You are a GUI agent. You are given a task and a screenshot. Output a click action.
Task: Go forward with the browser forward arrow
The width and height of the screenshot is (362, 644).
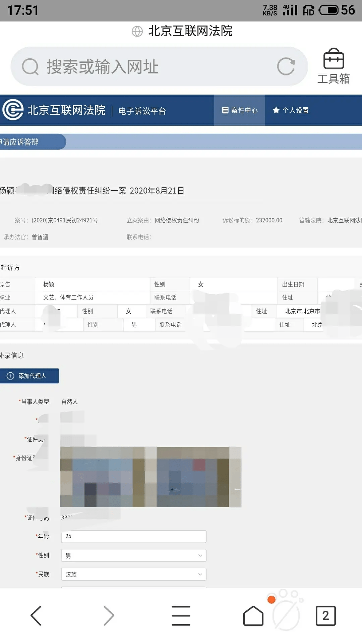(x=109, y=615)
